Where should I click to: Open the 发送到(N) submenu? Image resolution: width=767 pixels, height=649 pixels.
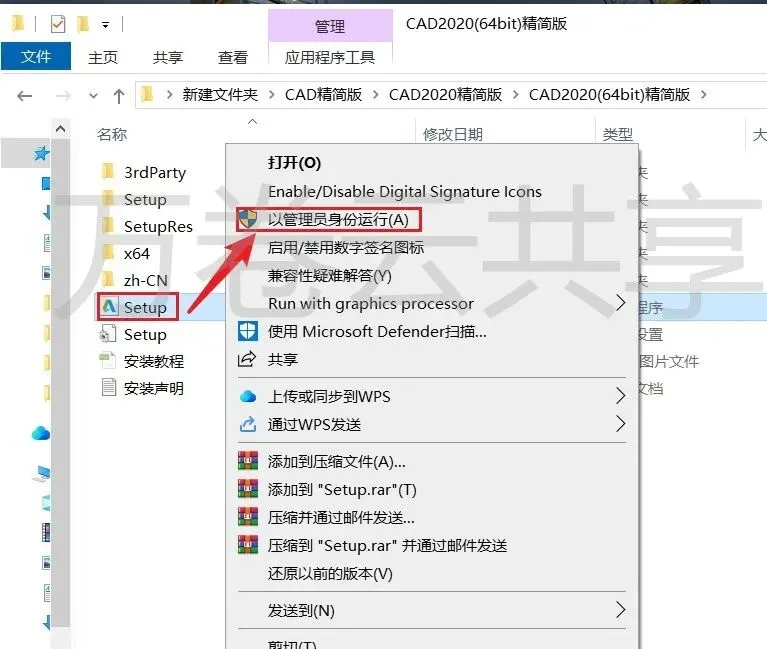(301, 610)
